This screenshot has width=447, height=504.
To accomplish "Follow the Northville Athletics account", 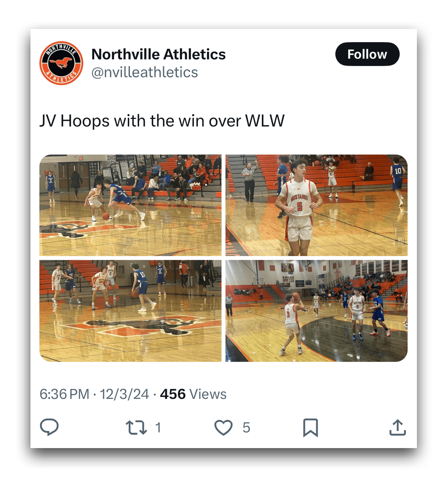I will (367, 54).
